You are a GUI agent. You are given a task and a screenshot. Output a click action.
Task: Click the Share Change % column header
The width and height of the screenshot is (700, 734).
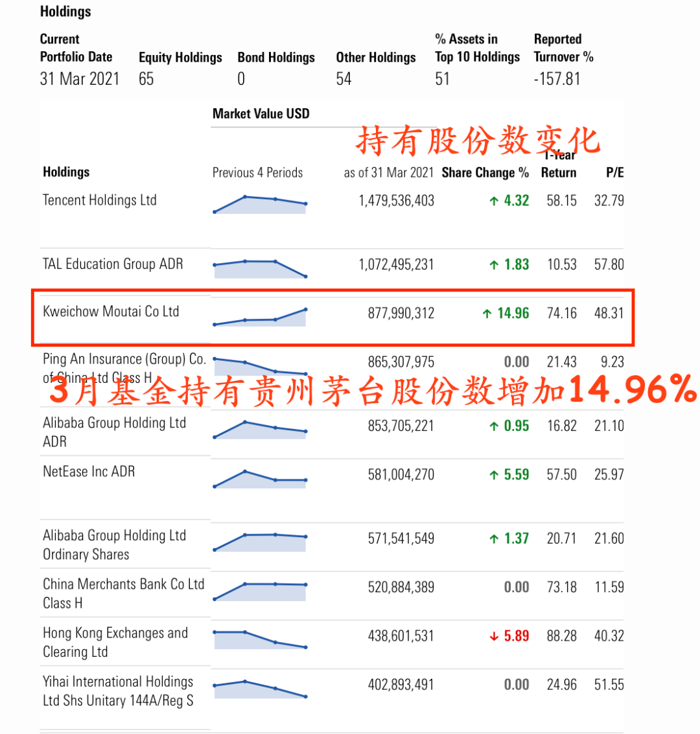point(485,173)
